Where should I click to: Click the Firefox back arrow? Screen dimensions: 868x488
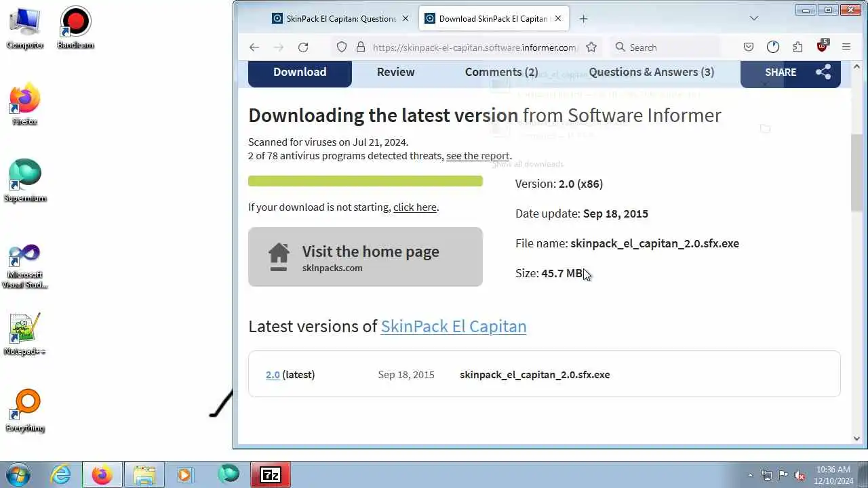tap(254, 47)
